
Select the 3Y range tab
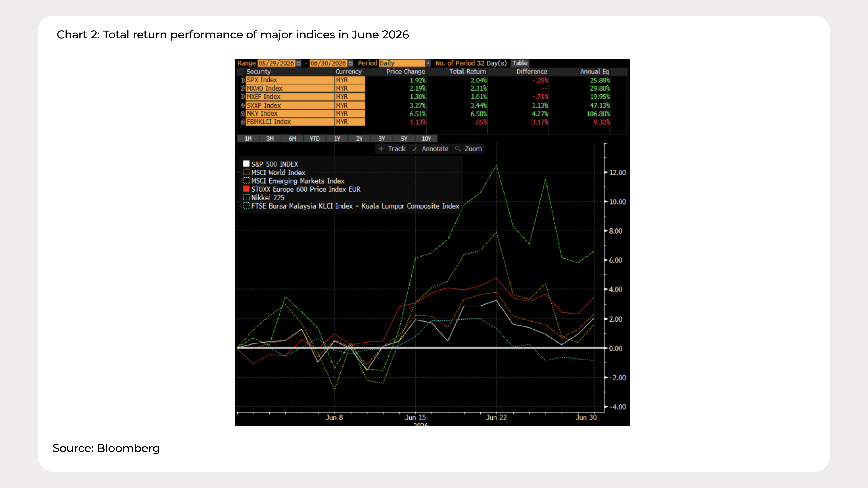(381, 139)
